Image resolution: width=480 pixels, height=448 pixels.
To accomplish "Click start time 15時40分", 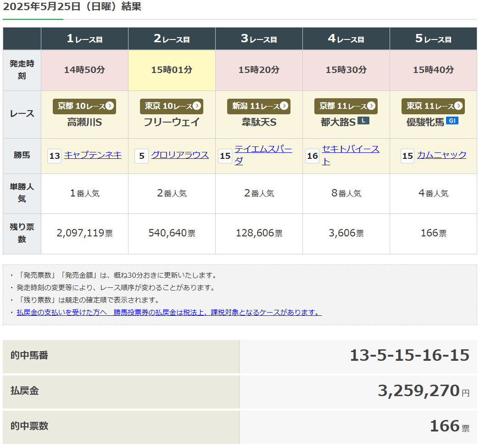I will (434, 70).
